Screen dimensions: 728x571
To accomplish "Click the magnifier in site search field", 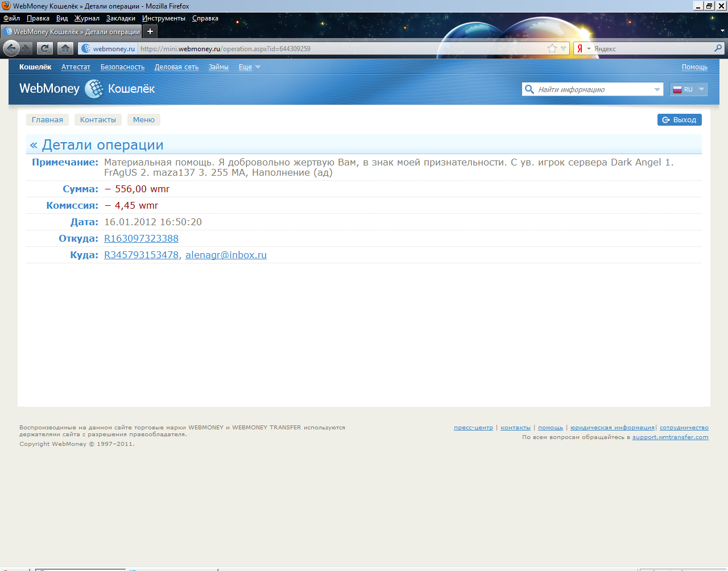I will tap(529, 89).
